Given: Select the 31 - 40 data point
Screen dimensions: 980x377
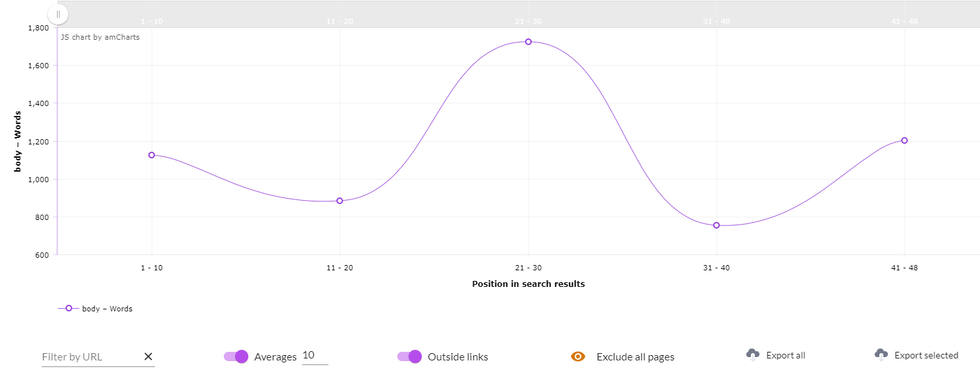Looking at the screenshot, I should pos(716,225).
